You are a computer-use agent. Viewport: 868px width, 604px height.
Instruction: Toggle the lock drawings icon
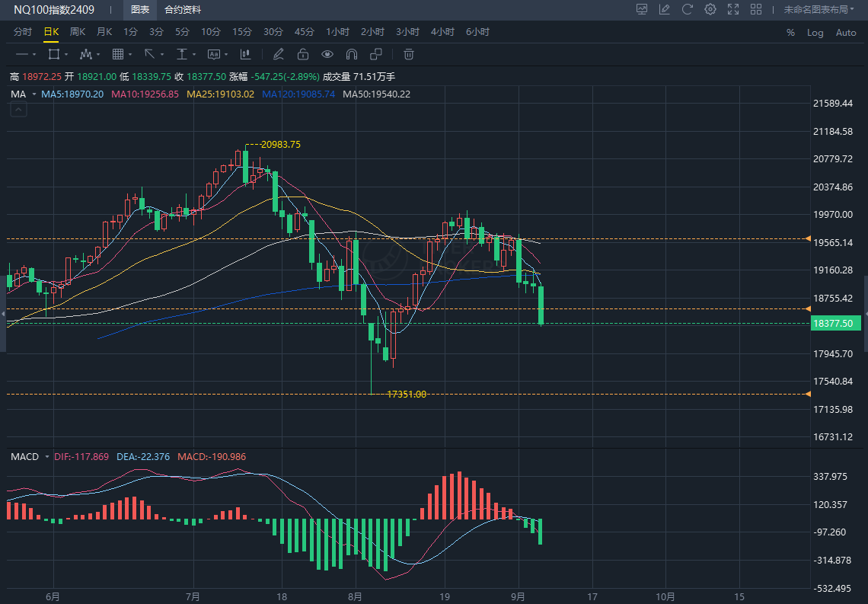(x=302, y=54)
